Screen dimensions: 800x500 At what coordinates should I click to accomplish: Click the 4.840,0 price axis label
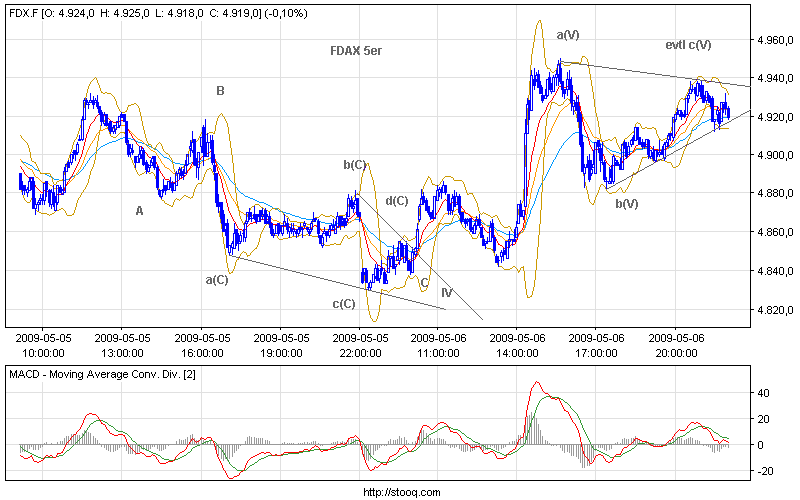tap(775, 271)
